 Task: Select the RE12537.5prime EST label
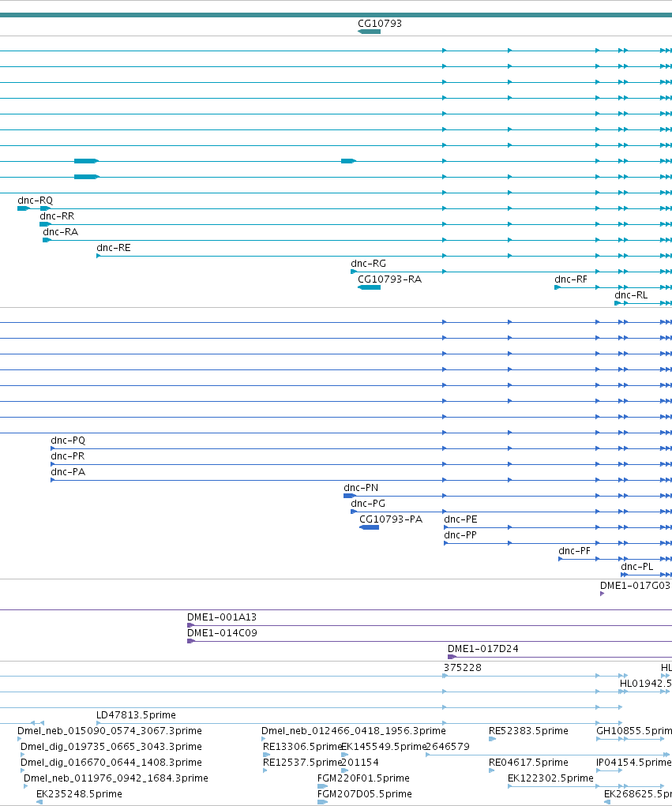click(302, 763)
